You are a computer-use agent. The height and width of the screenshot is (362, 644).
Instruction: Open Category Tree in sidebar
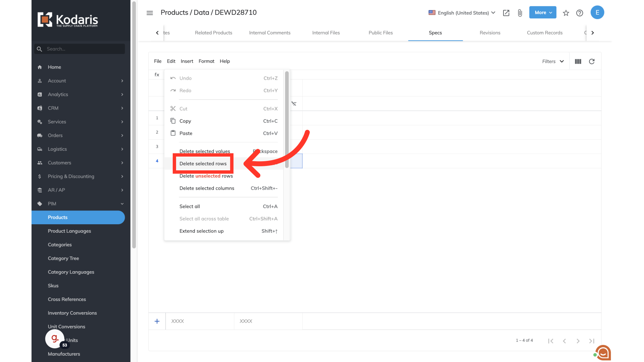coord(63,258)
